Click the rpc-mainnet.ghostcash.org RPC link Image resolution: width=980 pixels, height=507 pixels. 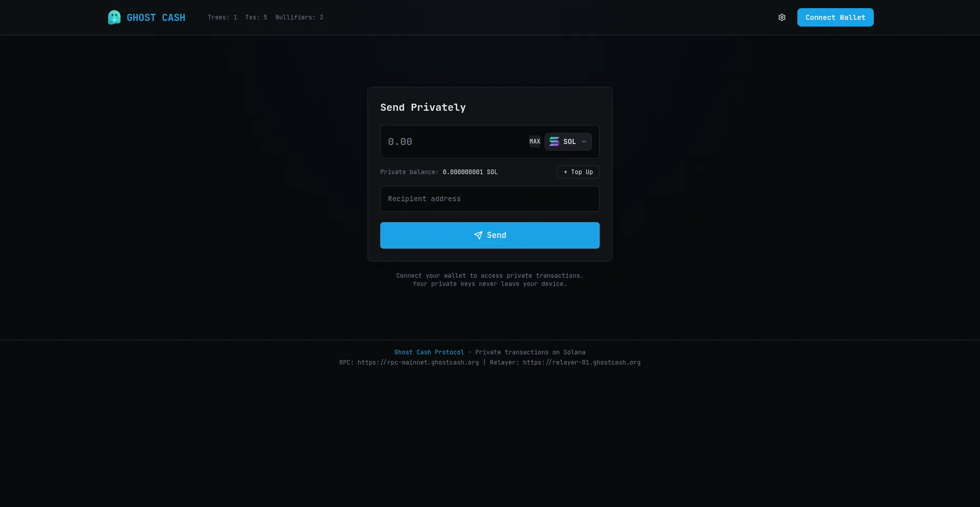click(x=418, y=363)
